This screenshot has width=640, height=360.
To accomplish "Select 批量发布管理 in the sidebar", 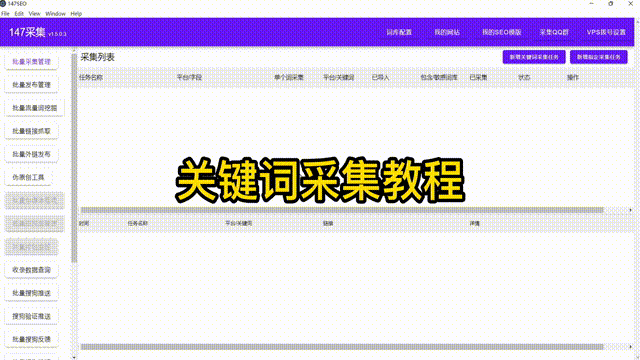I will pos(31,85).
